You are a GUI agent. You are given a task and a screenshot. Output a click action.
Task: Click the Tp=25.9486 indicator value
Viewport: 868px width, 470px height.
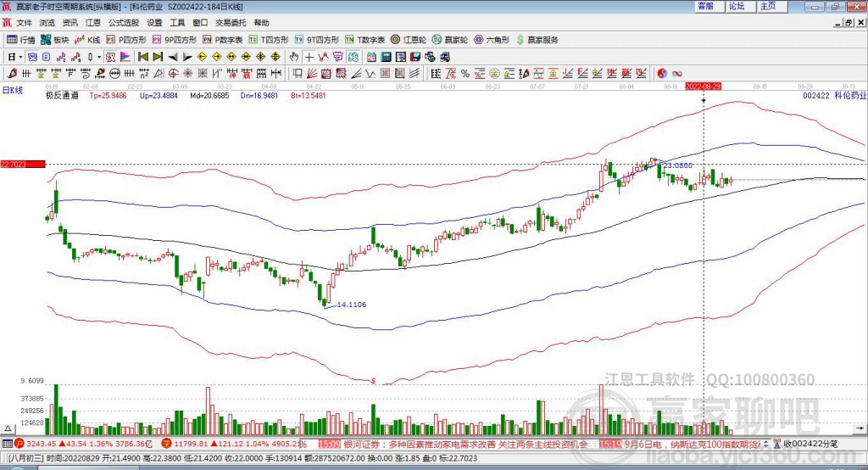(x=108, y=95)
